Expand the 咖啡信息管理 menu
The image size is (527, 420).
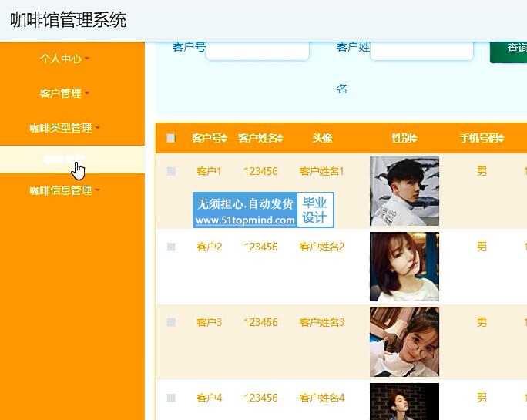pyautogui.click(x=65, y=190)
